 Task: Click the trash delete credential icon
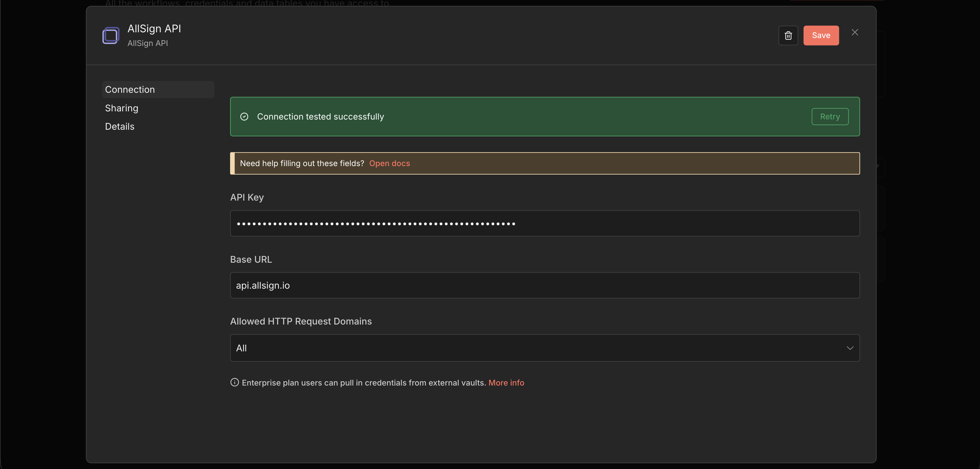point(788,35)
